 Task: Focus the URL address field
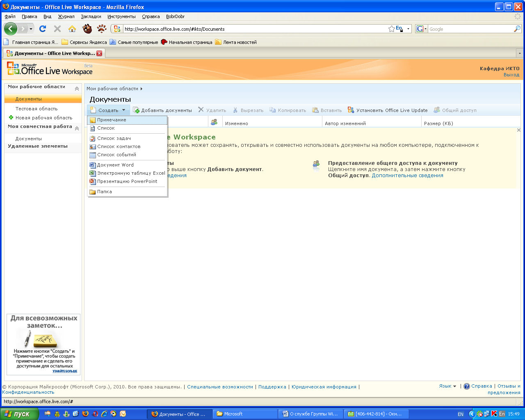(x=254, y=29)
